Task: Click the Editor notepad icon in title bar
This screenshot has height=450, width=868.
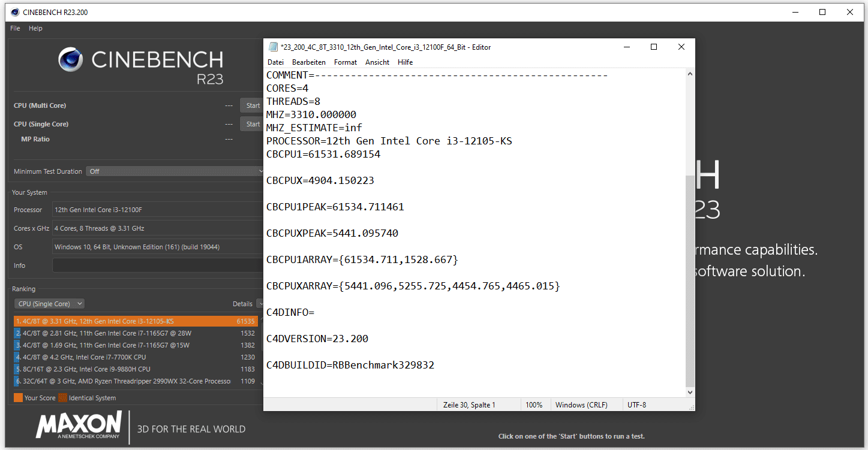Action: (x=274, y=47)
